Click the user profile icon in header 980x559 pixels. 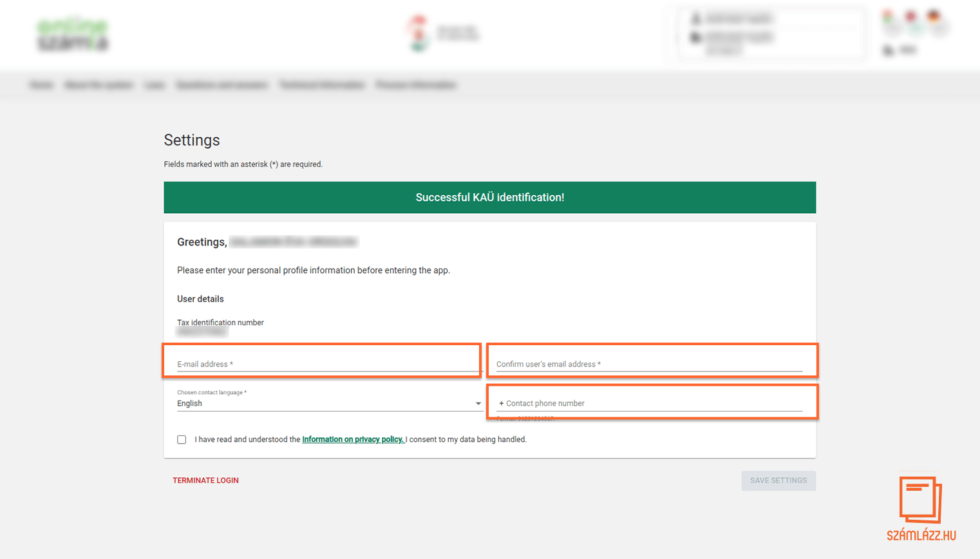point(695,19)
